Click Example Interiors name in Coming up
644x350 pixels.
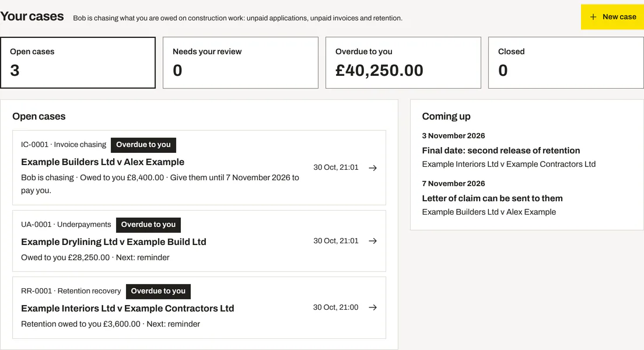tap(509, 164)
